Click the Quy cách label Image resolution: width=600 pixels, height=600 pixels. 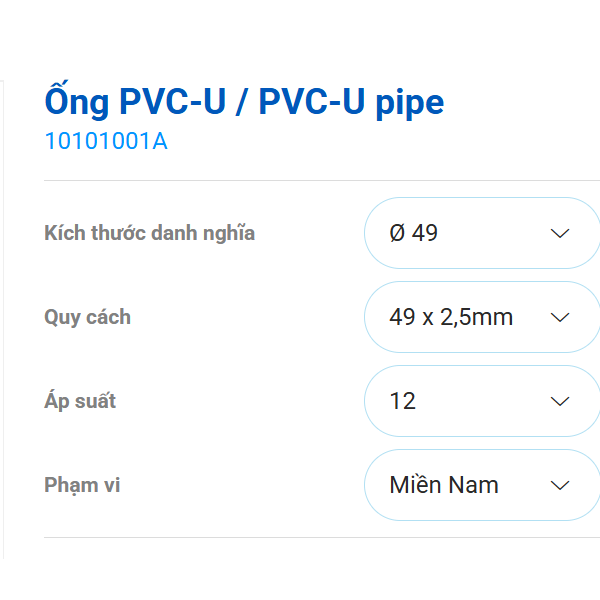pos(88,317)
